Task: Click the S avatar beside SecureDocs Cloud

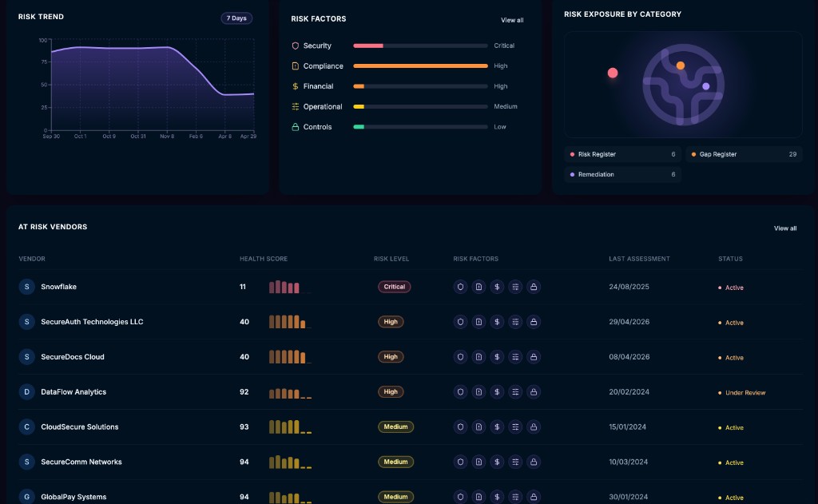Action: 26,357
